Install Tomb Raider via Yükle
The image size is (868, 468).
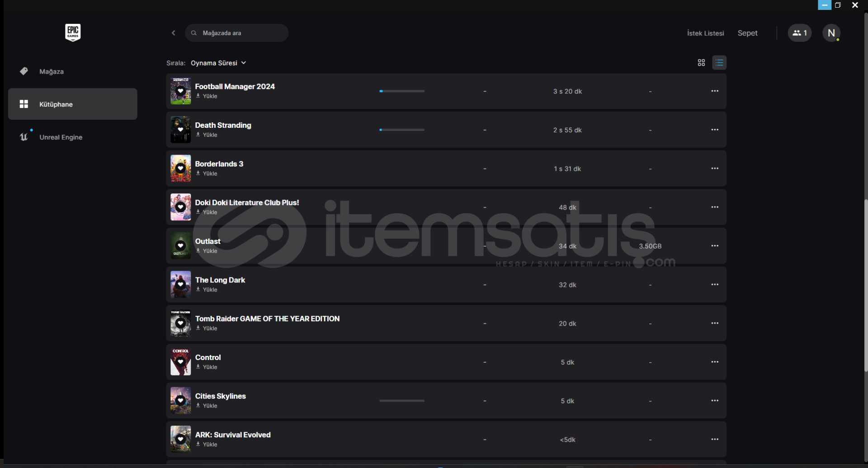pyautogui.click(x=207, y=328)
